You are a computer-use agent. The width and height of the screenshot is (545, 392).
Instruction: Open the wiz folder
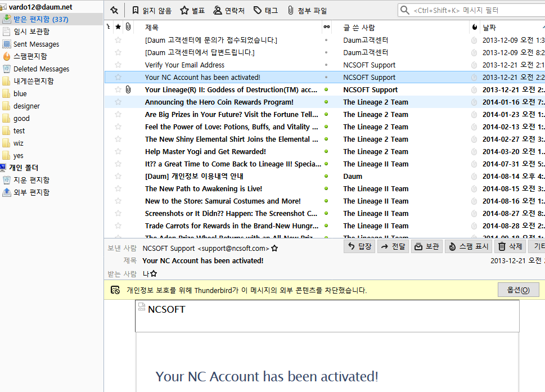click(18, 143)
